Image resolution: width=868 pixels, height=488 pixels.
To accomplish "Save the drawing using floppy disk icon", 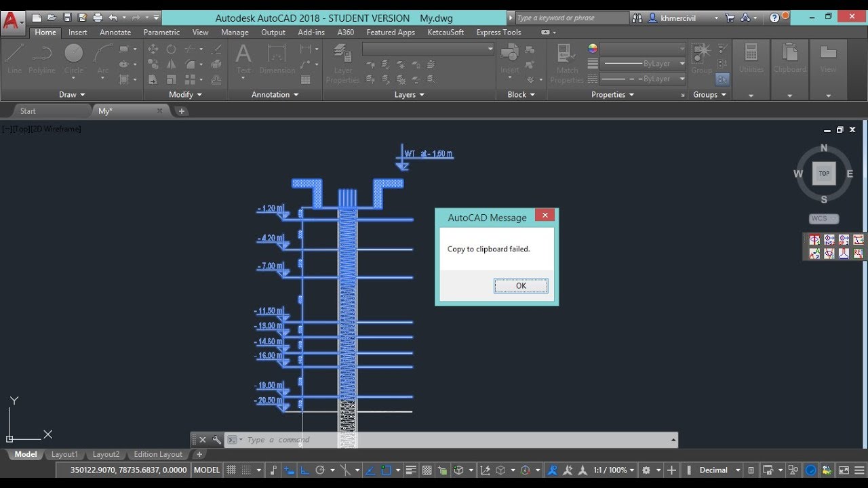I will pyautogui.click(x=66, y=18).
